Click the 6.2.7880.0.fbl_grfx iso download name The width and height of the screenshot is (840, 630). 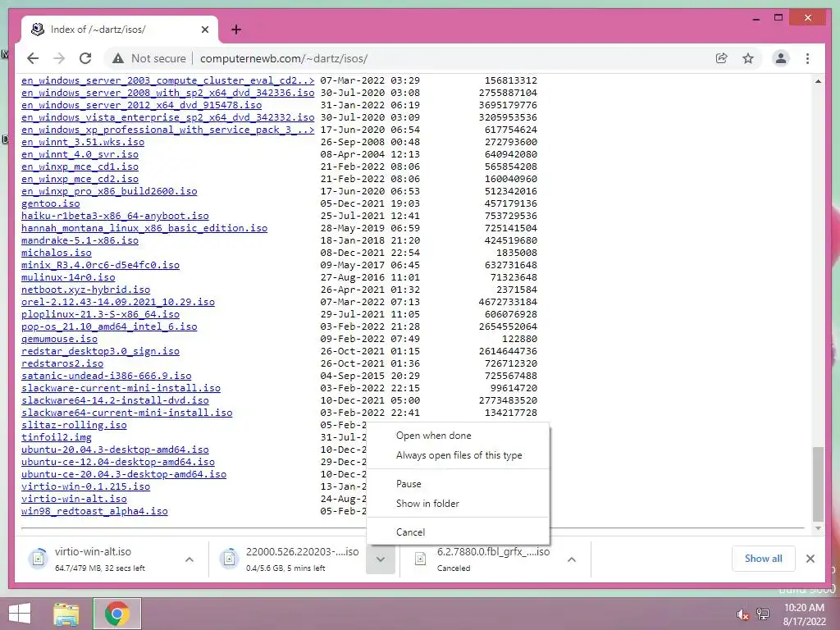pyautogui.click(x=493, y=552)
